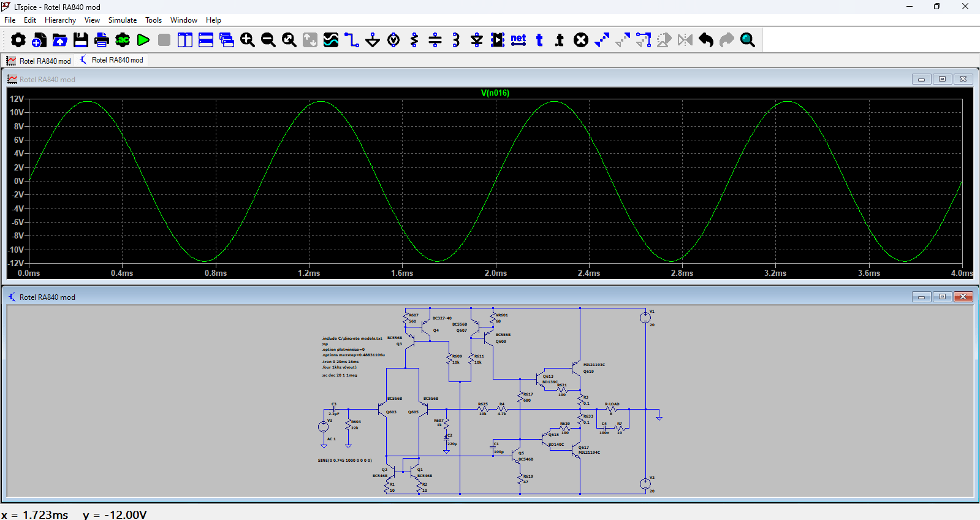This screenshot has width=980, height=520.
Task: Open the Tools menu
Action: click(153, 20)
